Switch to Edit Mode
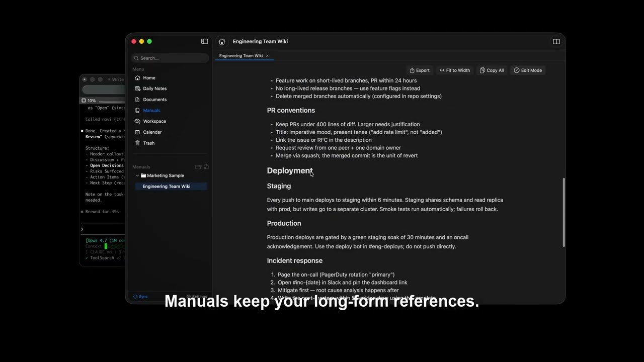Image resolution: width=644 pixels, height=362 pixels. click(528, 70)
